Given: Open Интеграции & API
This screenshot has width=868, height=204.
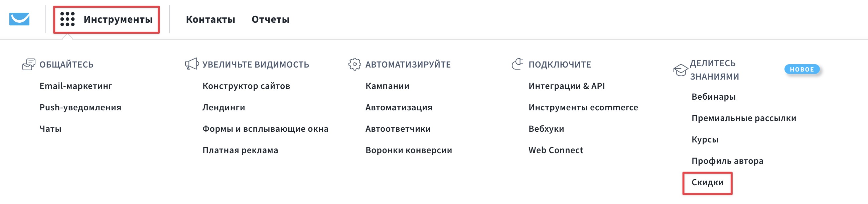Looking at the screenshot, I should pyautogui.click(x=566, y=86).
